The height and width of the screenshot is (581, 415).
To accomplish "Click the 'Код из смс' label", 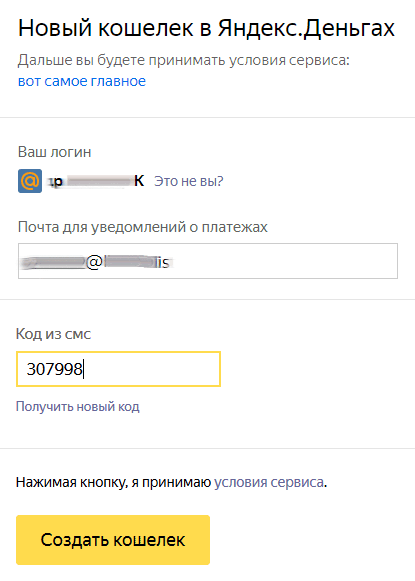I will (x=53, y=334).
